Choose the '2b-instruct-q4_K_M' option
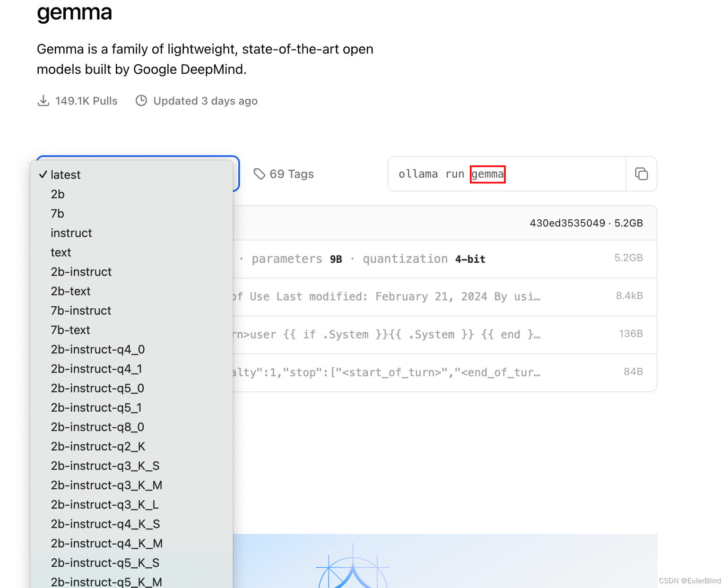The image size is (728, 588). coord(131,543)
